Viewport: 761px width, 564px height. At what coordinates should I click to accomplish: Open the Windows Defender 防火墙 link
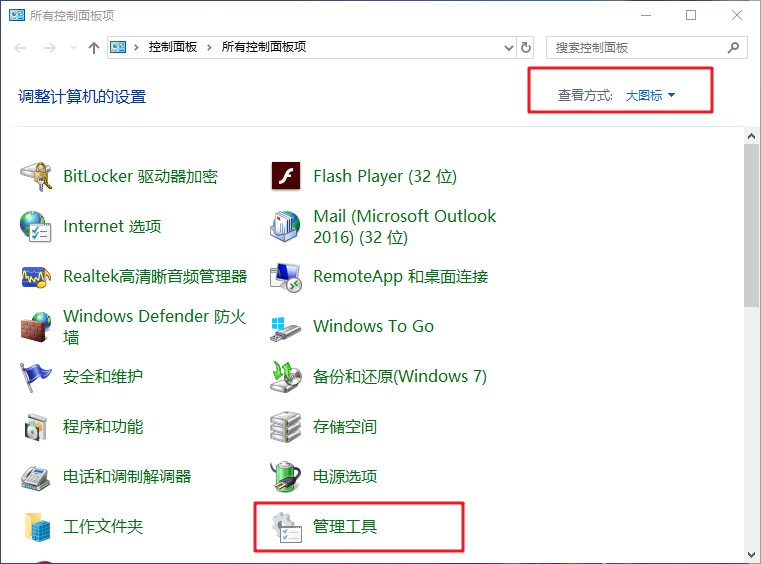(x=155, y=326)
